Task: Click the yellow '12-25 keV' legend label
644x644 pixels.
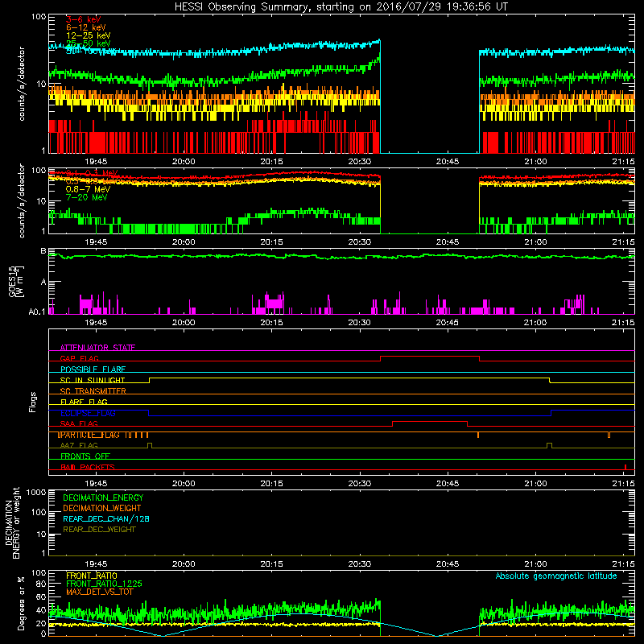Action: [88, 35]
